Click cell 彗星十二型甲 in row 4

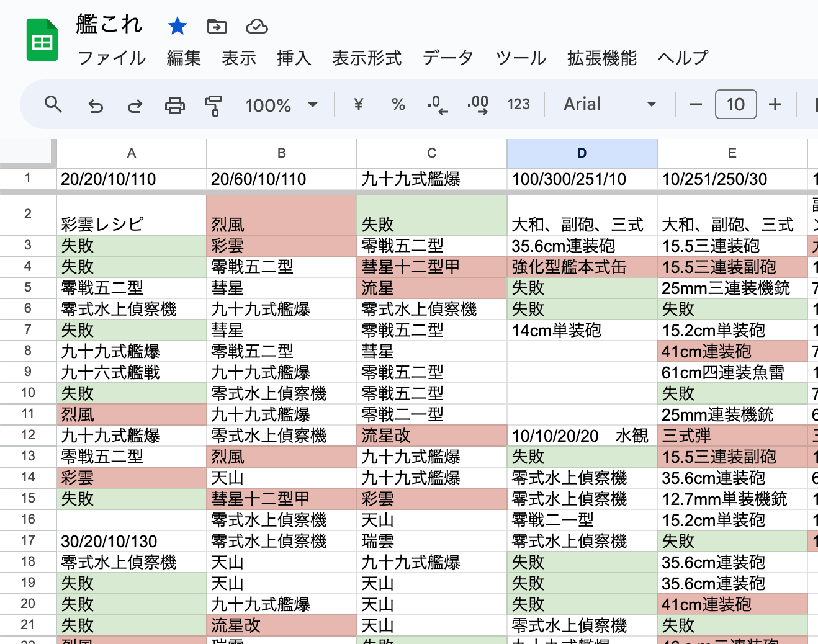(x=432, y=267)
